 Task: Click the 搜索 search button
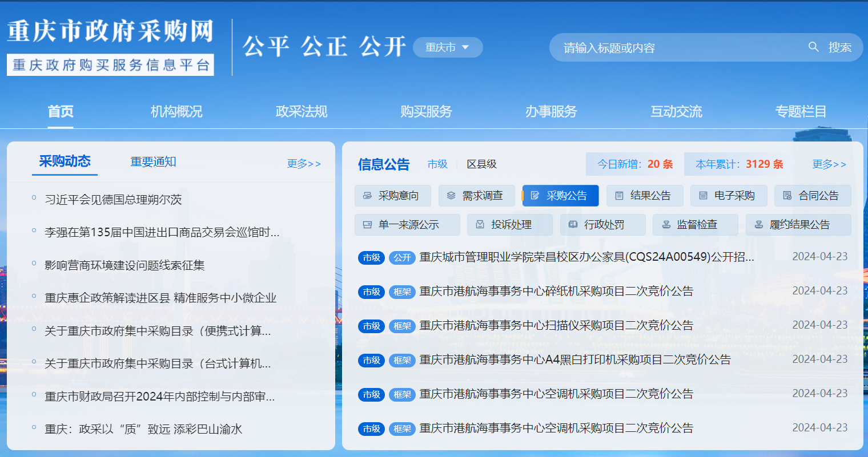pyautogui.click(x=839, y=47)
